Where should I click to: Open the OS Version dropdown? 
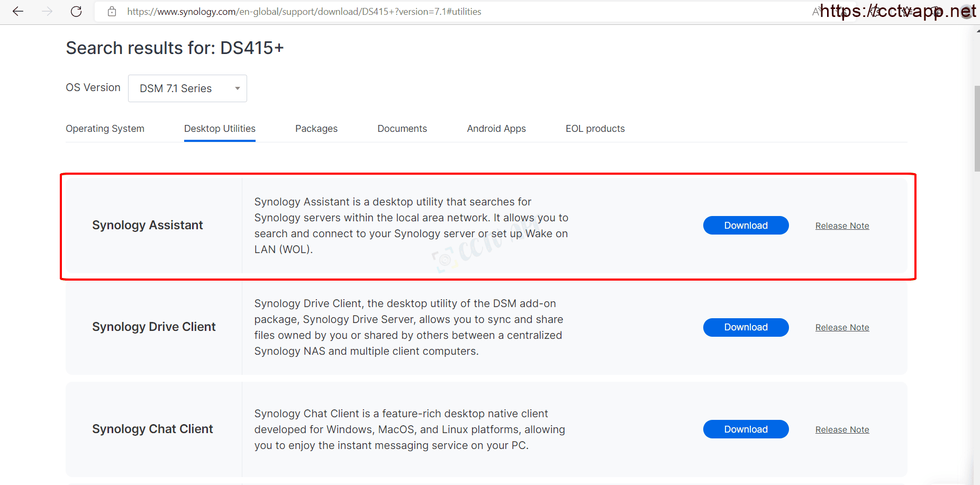point(187,88)
